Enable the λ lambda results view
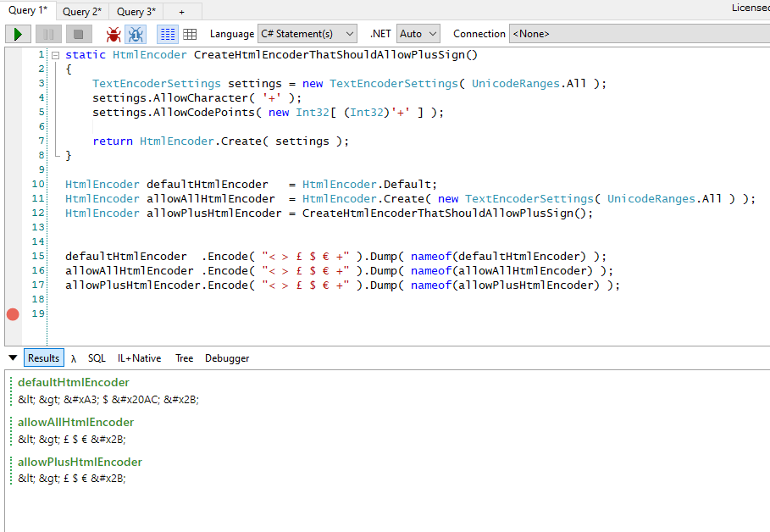This screenshot has height=532, width=770. pos(75,357)
